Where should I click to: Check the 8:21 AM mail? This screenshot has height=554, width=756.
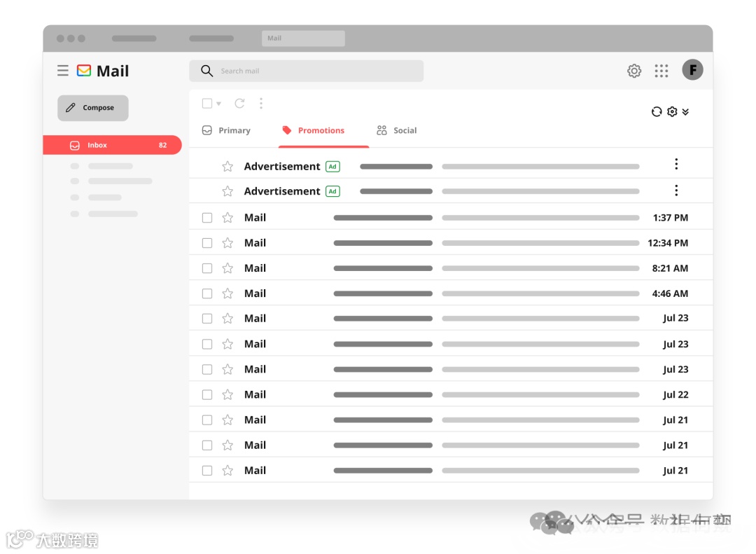pyautogui.click(x=206, y=268)
